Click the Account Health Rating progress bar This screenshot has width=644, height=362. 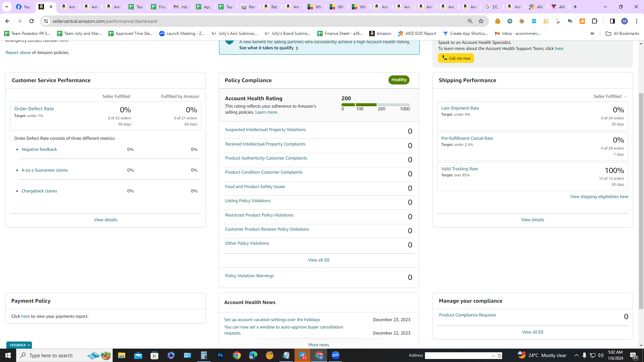(376, 105)
